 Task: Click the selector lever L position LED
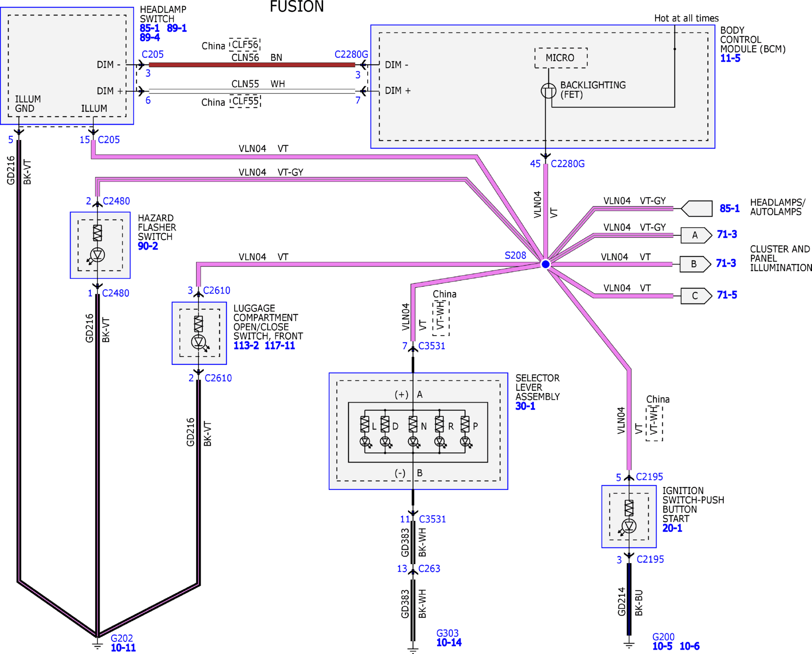tap(365, 441)
